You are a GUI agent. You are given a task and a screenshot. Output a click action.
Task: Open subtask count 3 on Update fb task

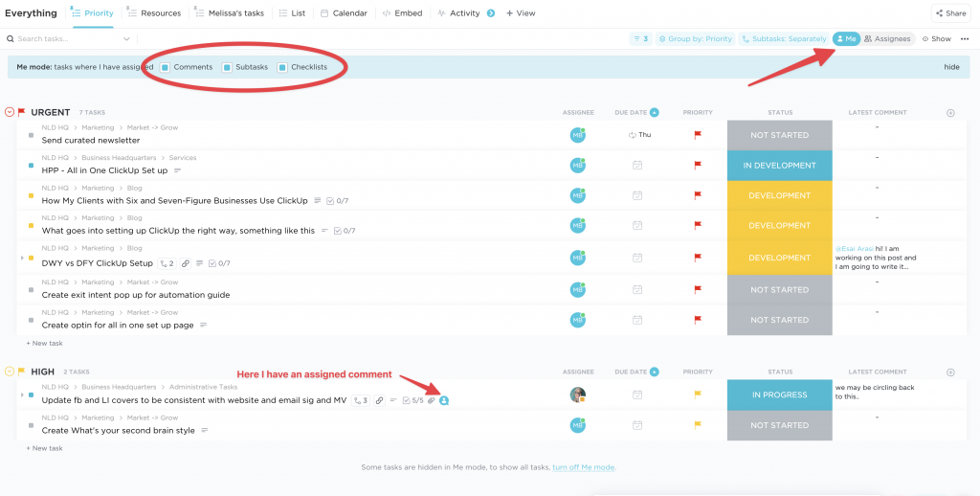click(x=361, y=400)
